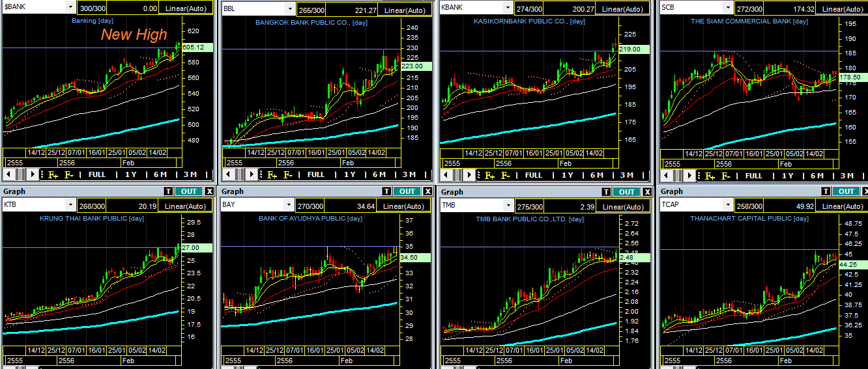Click the right scroll arrow under BBL chart

click(252, 174)
